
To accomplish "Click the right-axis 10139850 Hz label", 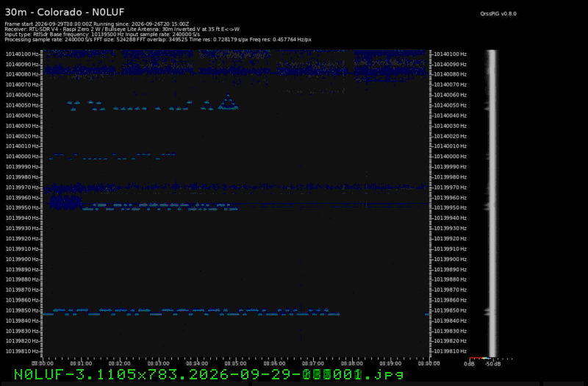I will [x=451, y=310].
